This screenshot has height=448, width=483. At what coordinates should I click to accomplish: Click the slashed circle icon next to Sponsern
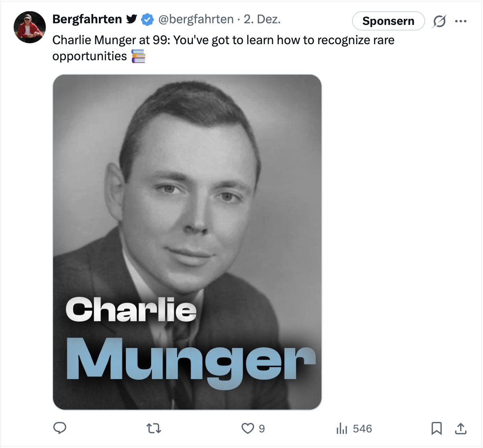pyautogui.click(x=439, y=21)
